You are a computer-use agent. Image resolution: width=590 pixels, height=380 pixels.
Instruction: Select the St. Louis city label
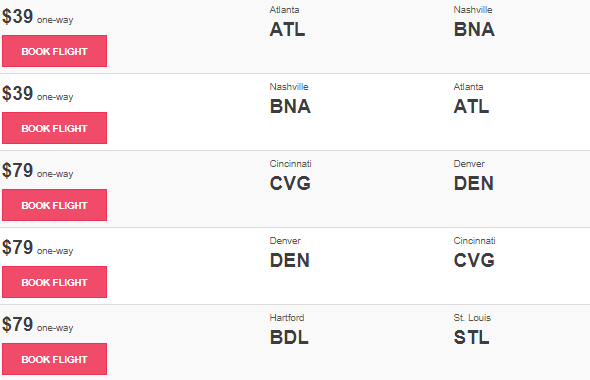(472, 318)
